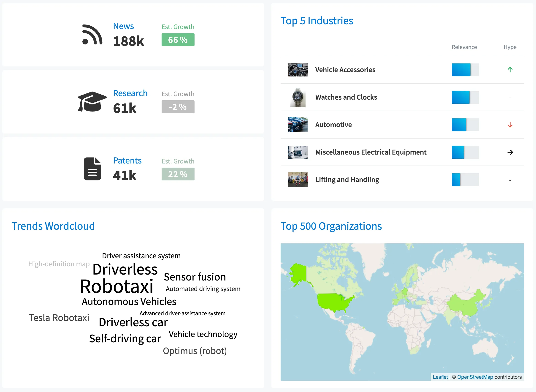The width and height of the screenshot is (536, 392).
Task: Click the green hype up arrow
Action: (x=510, y=70)
